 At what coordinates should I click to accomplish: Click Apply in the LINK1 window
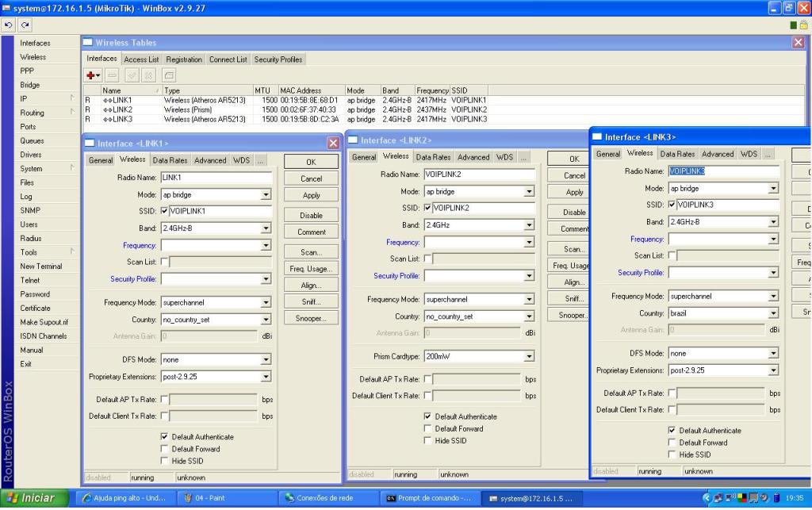click(x=311, y=195)
